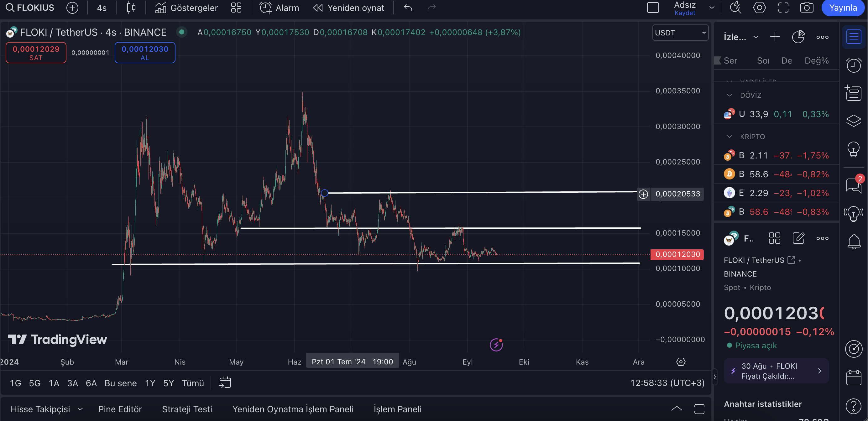
Task: Collapse the DÖVİZ section
Action: (729, 95)
